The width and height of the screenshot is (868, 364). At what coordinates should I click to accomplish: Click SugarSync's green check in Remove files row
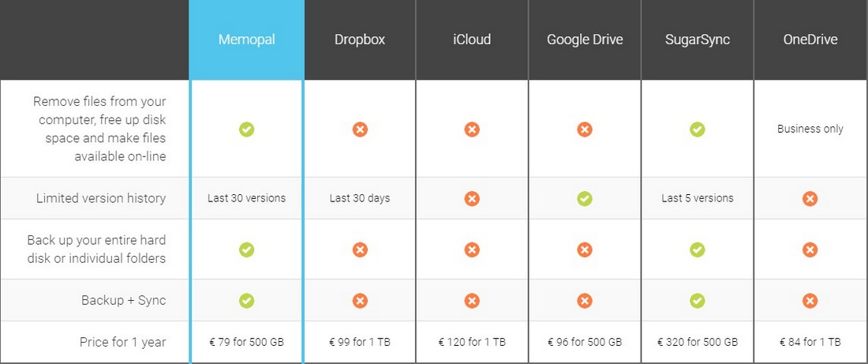(x=698, y=129)
